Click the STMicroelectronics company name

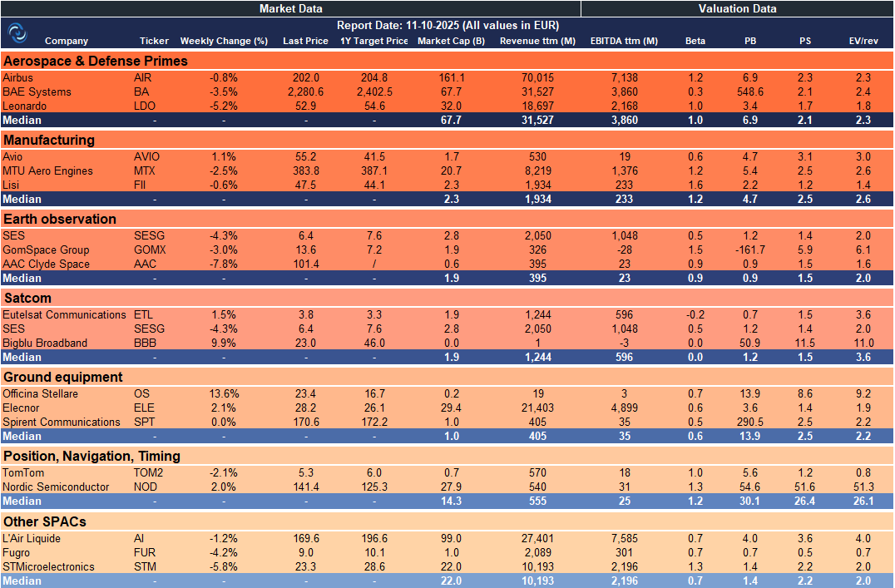48,567
